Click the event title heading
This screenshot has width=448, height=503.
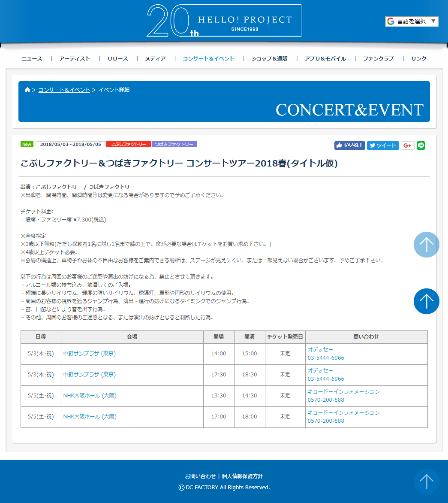pyautogui.click(x=179, y=163)
